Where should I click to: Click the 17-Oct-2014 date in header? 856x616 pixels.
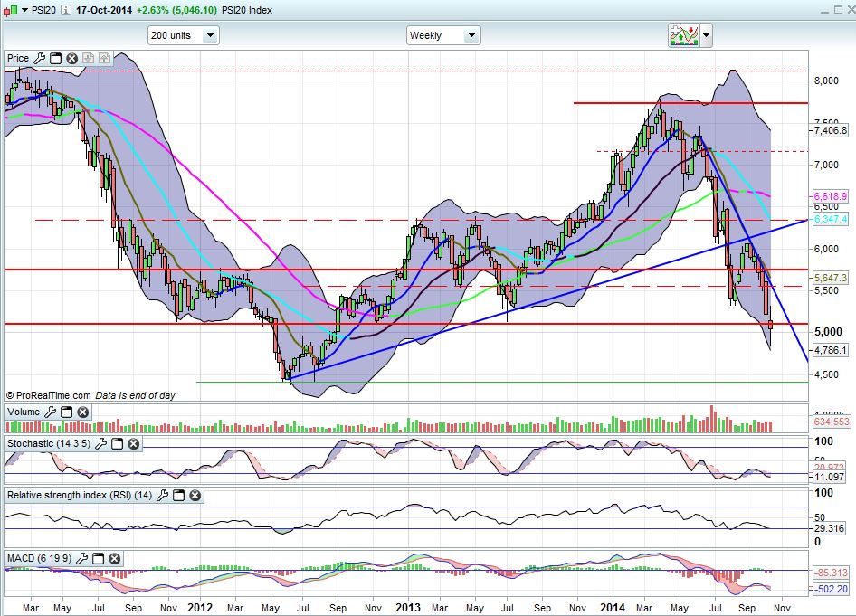[x=104, y=10]
